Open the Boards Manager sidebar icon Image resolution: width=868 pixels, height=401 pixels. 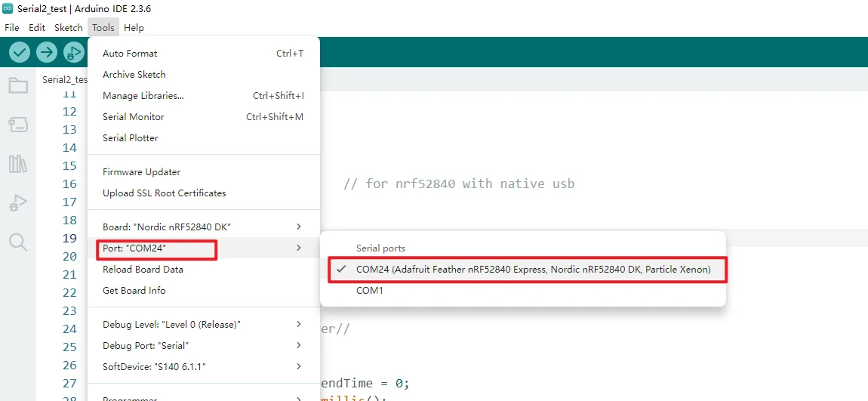pyautogui.click(x=18, y=125)
